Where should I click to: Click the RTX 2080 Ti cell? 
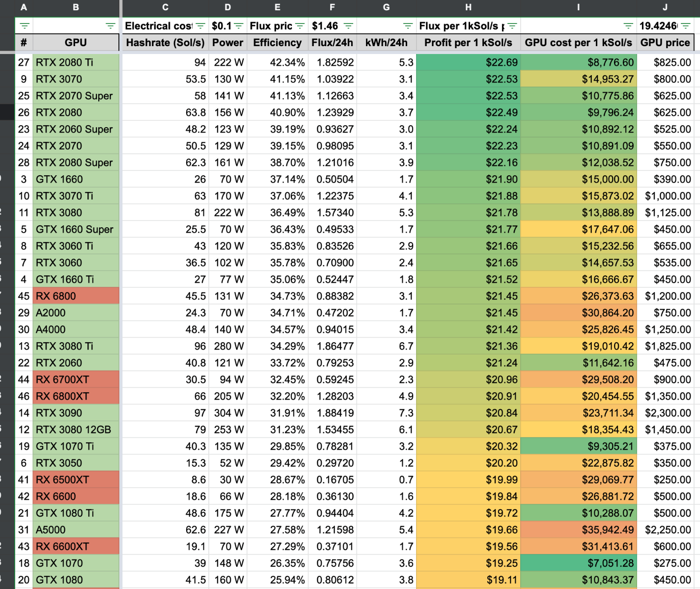coord(76,62)
